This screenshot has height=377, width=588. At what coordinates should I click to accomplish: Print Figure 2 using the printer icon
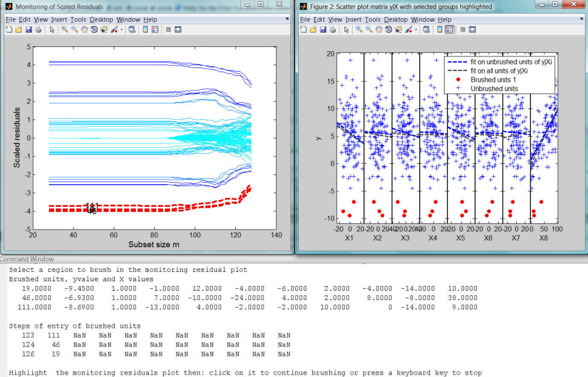point(333,29)
